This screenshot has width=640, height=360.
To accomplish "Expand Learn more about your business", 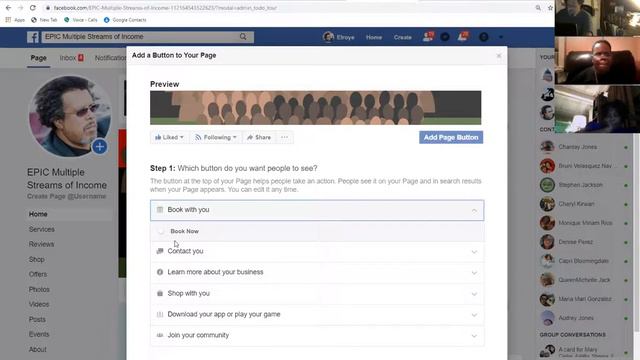I will [317, 272].
